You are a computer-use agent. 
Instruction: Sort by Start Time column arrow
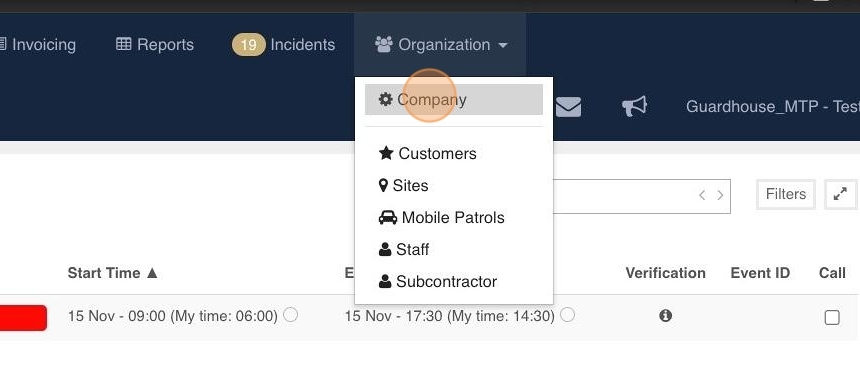pyautogui.click(x=152, y=273)
